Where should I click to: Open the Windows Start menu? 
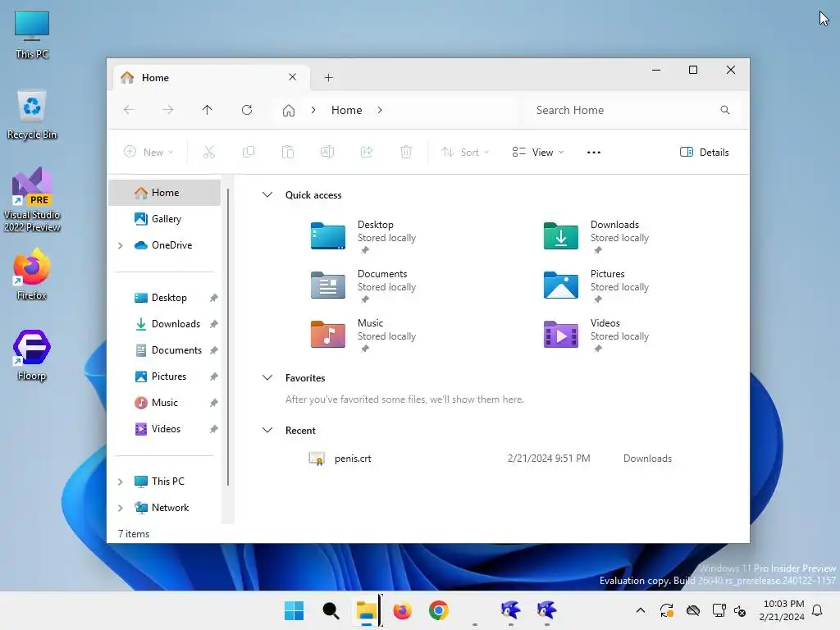pyautogui.click(x=294, y=610)
